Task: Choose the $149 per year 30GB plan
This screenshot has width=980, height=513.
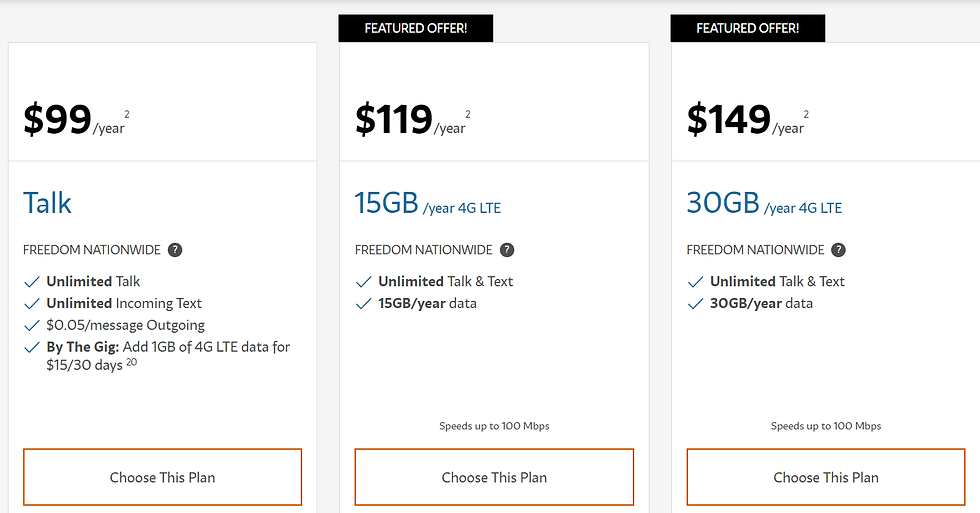Action: tap(826, 477)
